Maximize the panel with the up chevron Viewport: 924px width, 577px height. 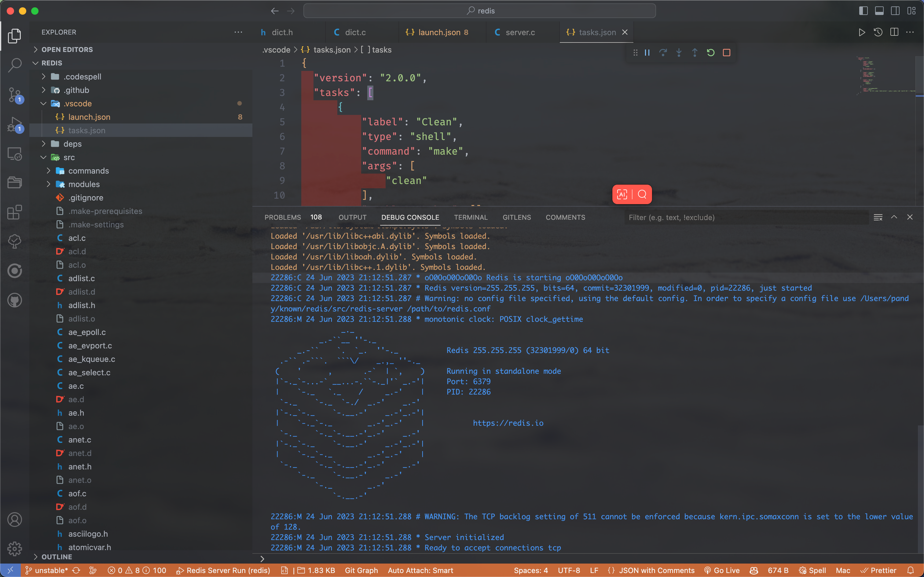click(x=894, y=217)
